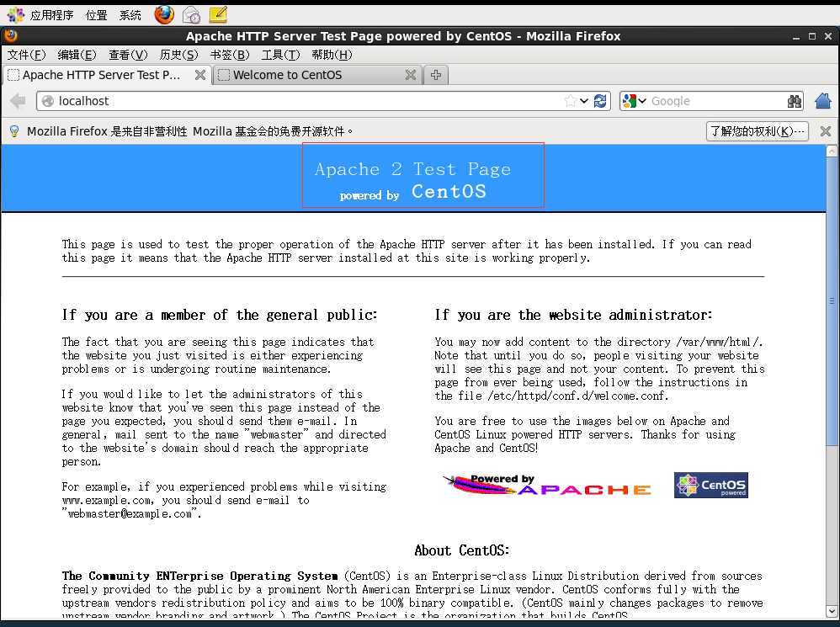This screenshot has height=627, width=840.
Task: Open the 位置 menu
Action: pos(97,15)
